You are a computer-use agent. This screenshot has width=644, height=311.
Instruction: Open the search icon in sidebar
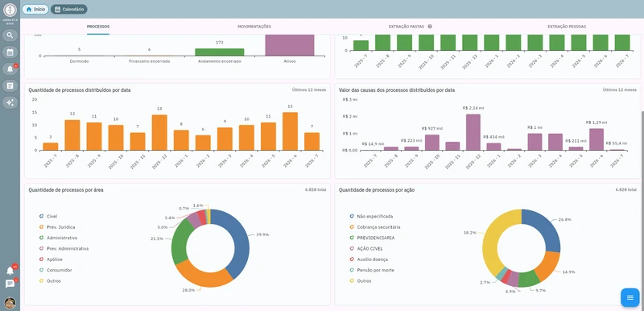click(10, 35)
